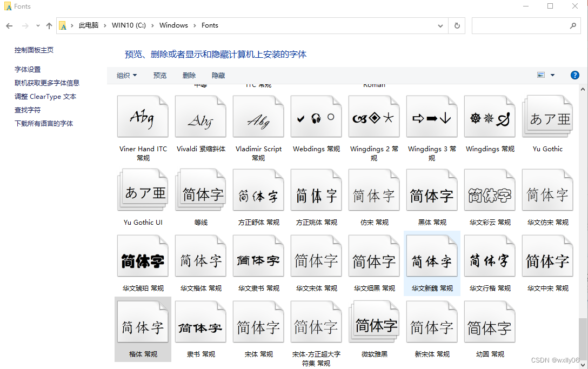Select the 华文楷体 常规 font icon
588x369 pixels.
(201, 256)
